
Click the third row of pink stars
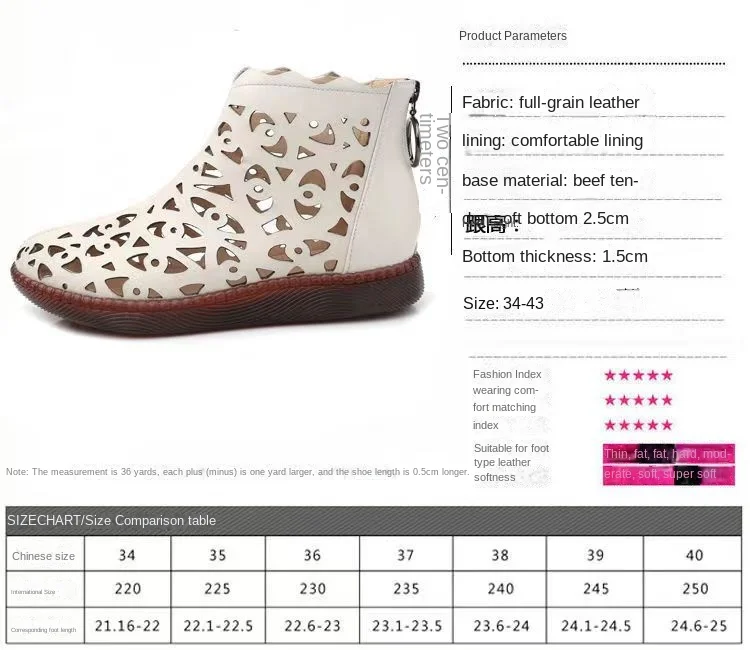638,425
